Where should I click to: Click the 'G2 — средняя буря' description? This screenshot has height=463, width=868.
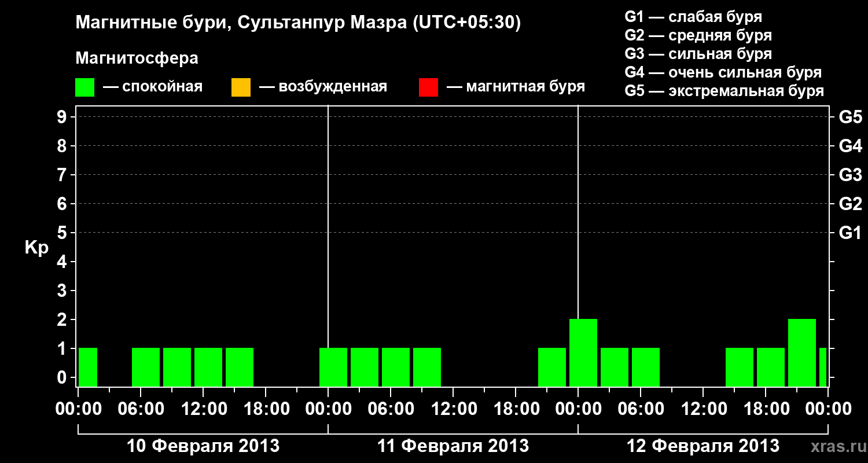click(x=698, y=35)
